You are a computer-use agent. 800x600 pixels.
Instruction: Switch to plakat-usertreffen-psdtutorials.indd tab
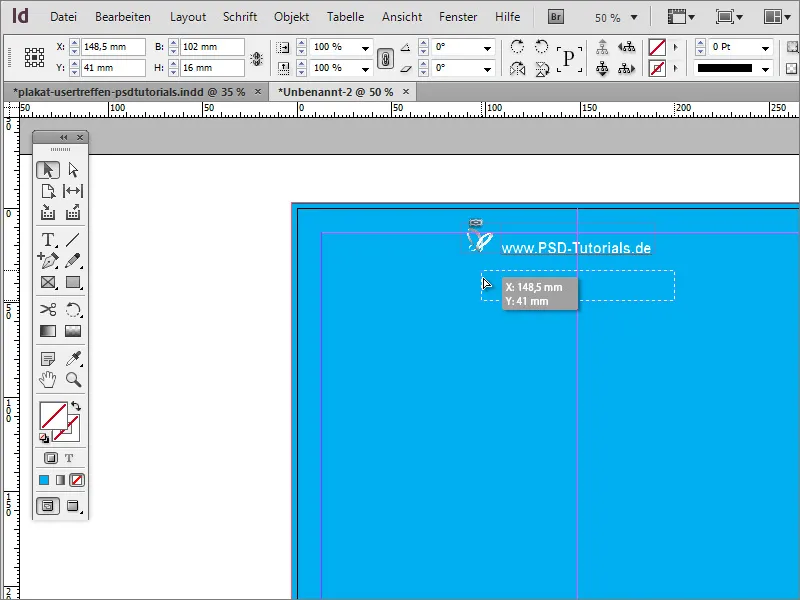click(129, 92)
